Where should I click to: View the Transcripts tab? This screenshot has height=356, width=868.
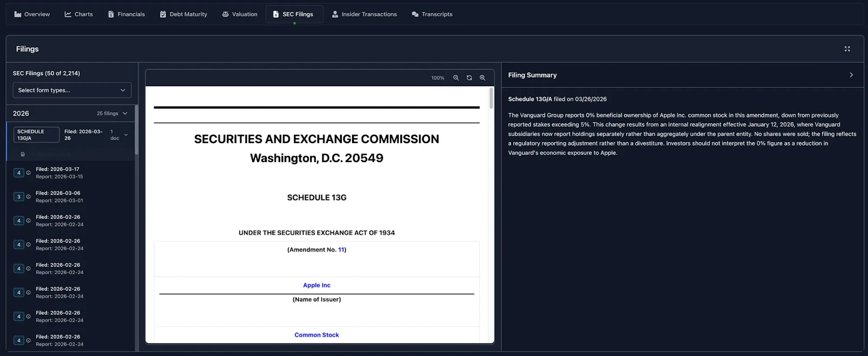pos(432,14)
